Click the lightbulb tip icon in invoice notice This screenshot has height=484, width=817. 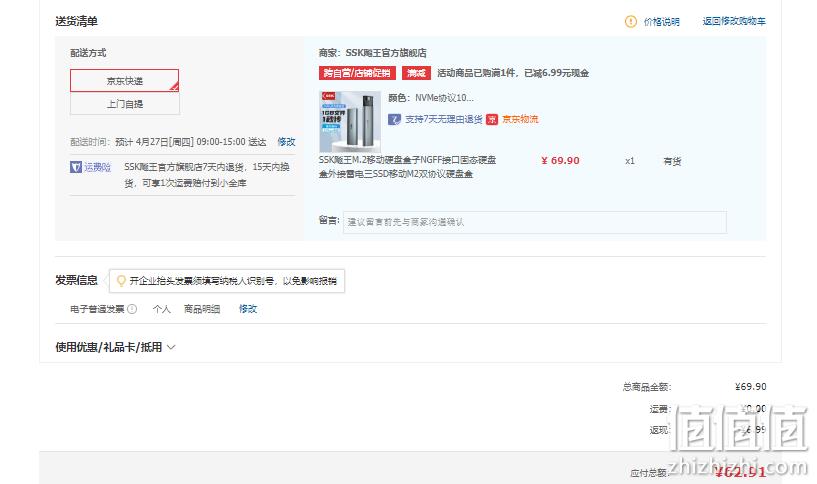tap(121, 281)
